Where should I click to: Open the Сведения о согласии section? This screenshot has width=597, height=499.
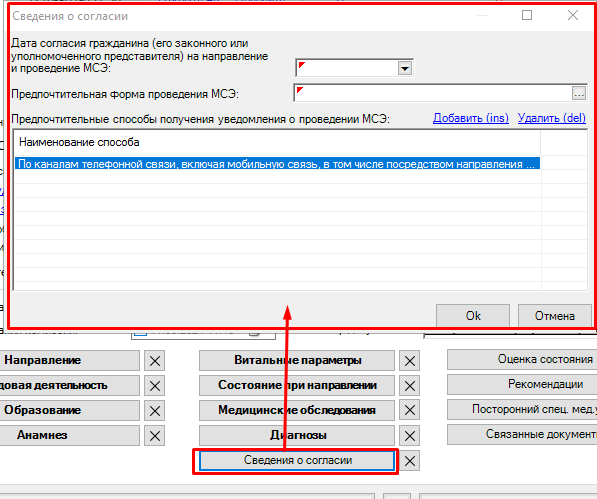click(297, 461)
